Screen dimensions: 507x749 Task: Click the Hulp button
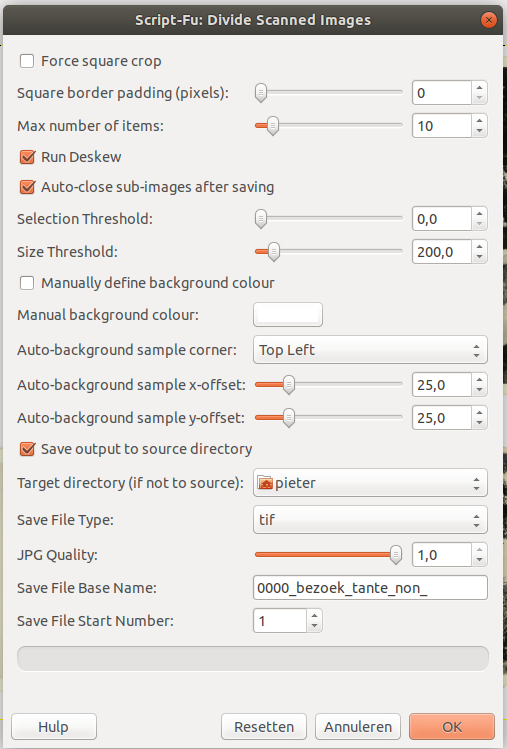(x=54, y=727)
